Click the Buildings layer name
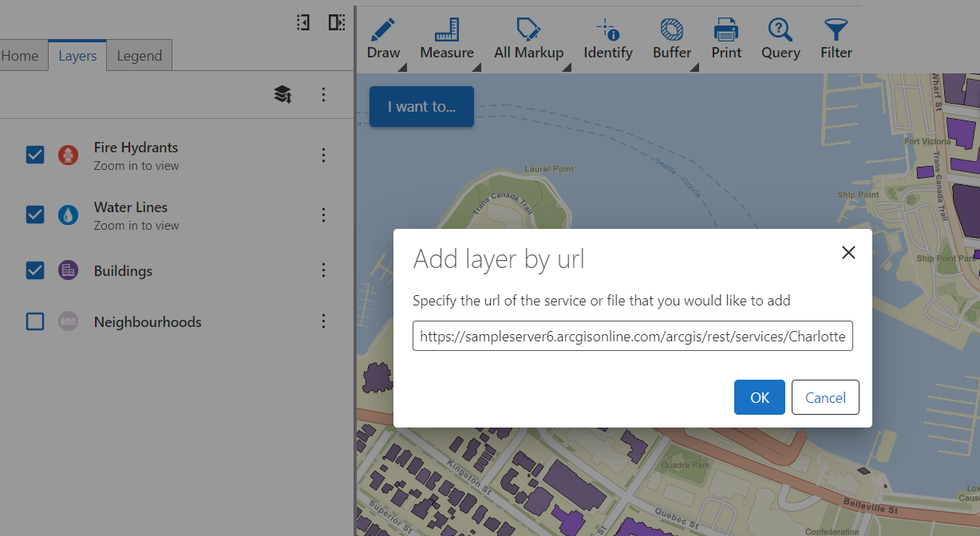The image size is (980, 536). (123, 271)
